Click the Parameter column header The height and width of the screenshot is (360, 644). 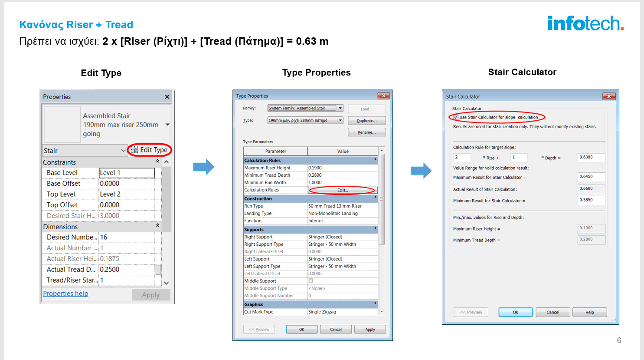point(276,151)
